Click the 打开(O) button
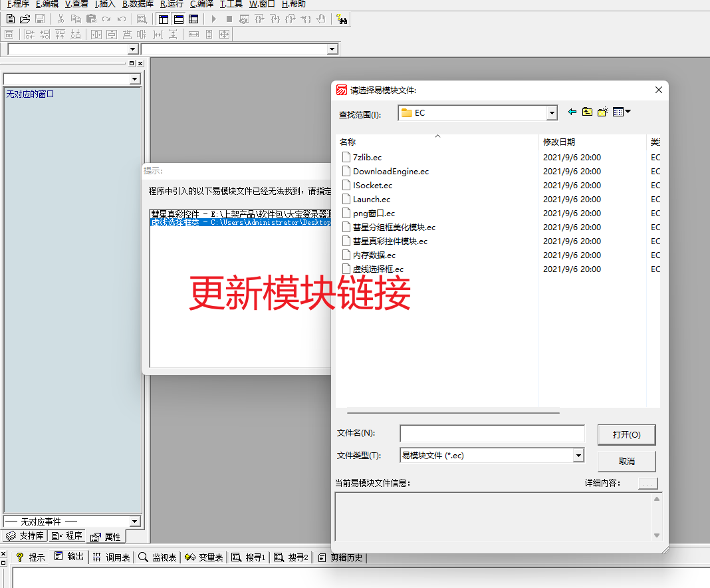Viewport: 710px width, 588px height. (x=626, y=434)
